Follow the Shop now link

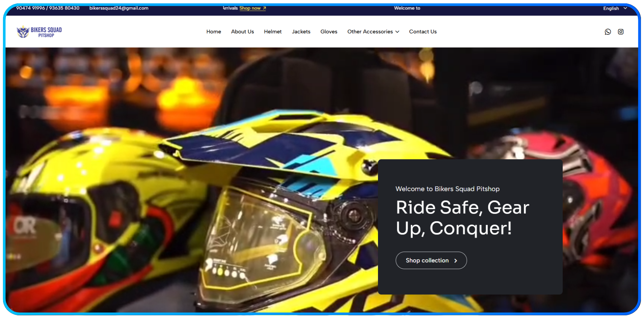click(250, 8)
